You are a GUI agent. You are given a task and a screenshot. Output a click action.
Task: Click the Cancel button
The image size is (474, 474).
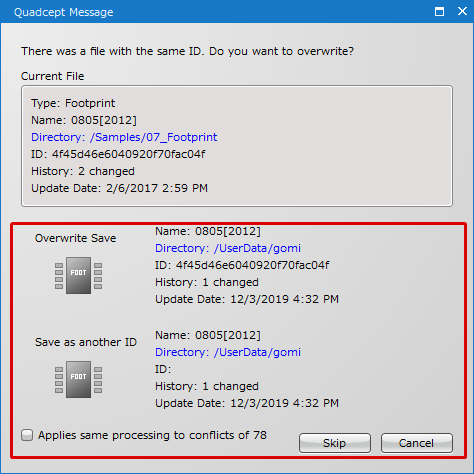tap(417, 443)
